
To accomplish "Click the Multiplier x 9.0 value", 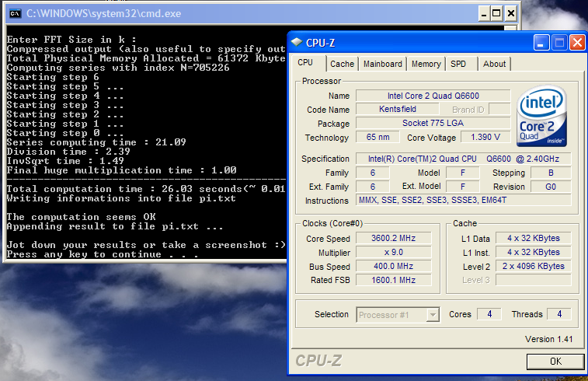I will [393, 252].
